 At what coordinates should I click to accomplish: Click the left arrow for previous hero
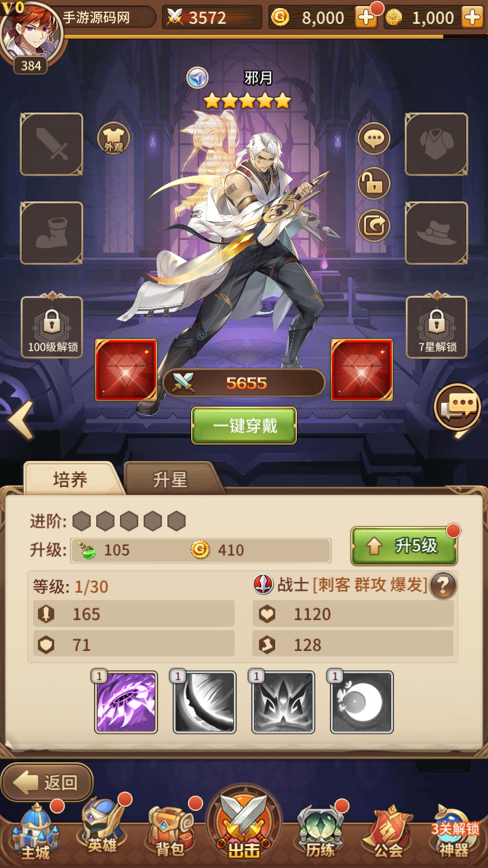(21, 420)
